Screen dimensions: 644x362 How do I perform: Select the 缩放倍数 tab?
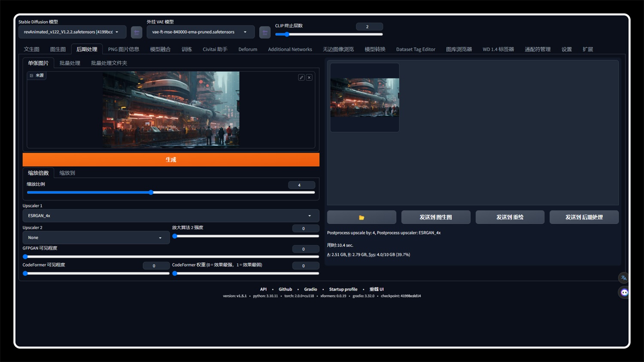(x=38, y=173)
